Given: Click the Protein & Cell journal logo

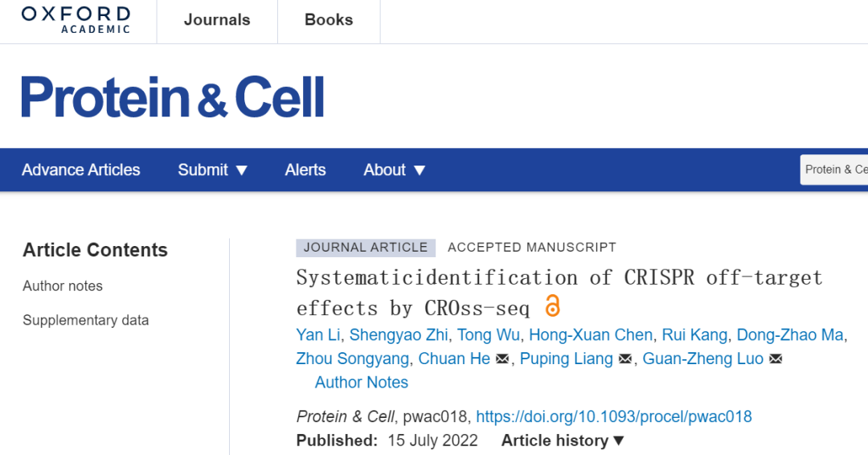Looking at the screenshot, I should click(x=172, y=96).
